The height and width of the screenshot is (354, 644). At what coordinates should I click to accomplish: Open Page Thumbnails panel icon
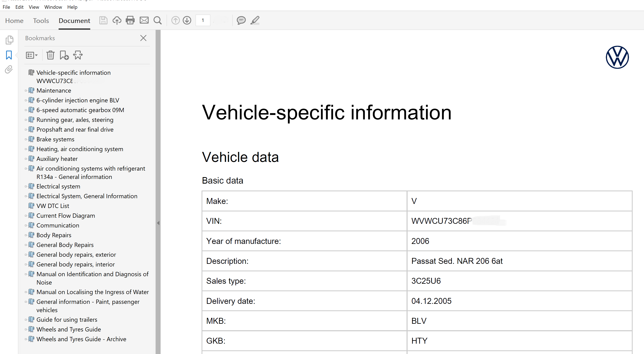point(9,40)
